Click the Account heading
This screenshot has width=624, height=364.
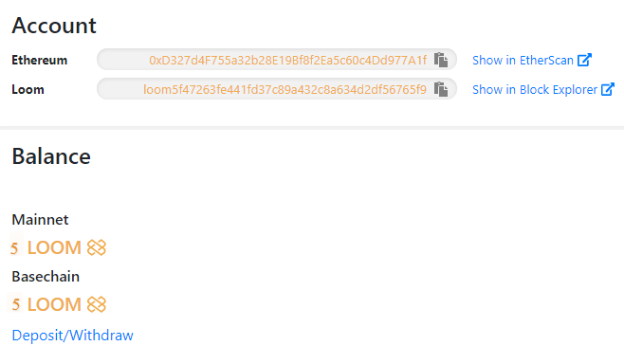[x=54, y=26]
